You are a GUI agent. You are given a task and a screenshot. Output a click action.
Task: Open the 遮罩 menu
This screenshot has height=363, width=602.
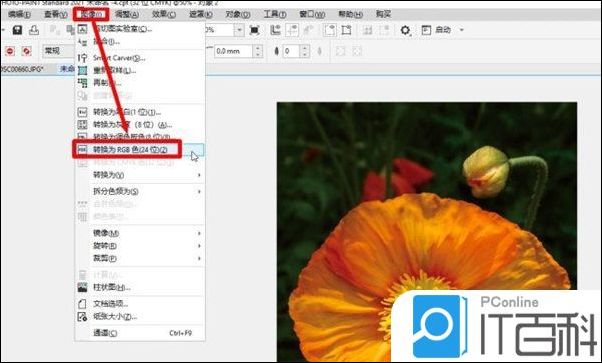pyautogui.click(x=200, y=15)
